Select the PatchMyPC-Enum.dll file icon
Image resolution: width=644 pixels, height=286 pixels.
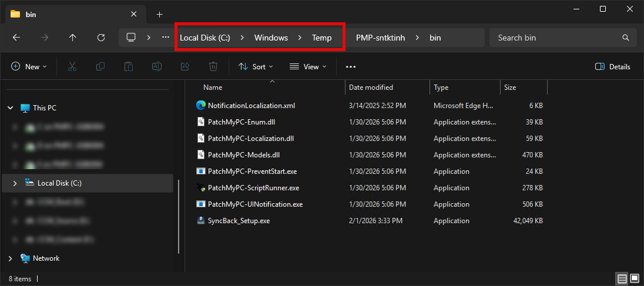click(x=201, y=122)
